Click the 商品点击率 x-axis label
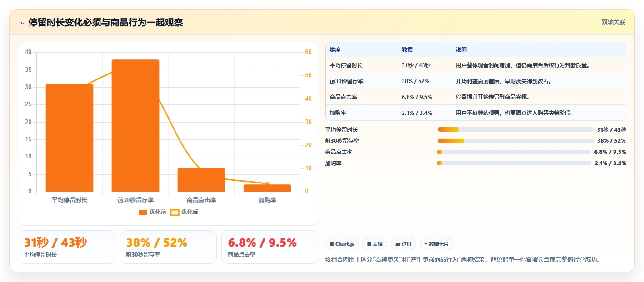The height and width of the screenshot is (282, 644). pyautogui.click(x=201, y=200)
